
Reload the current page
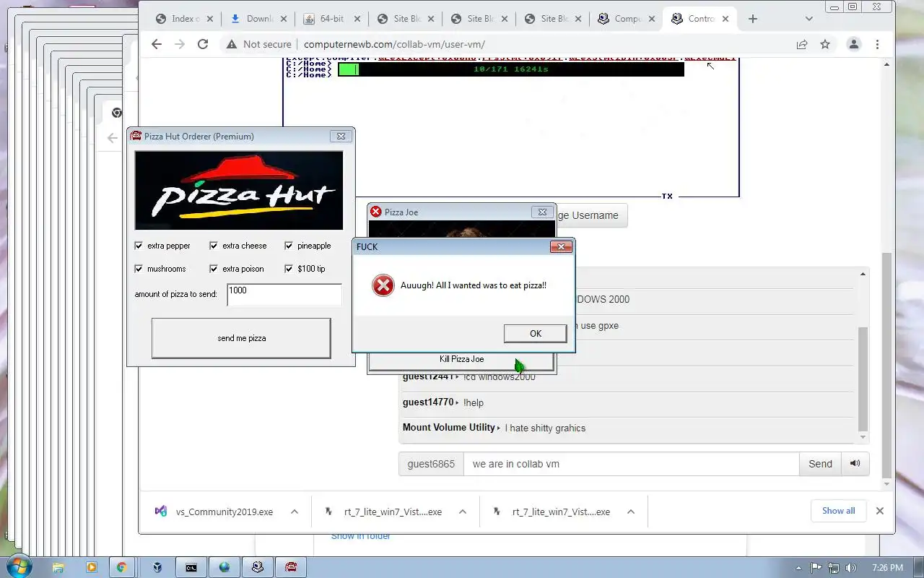coord(203,44)
